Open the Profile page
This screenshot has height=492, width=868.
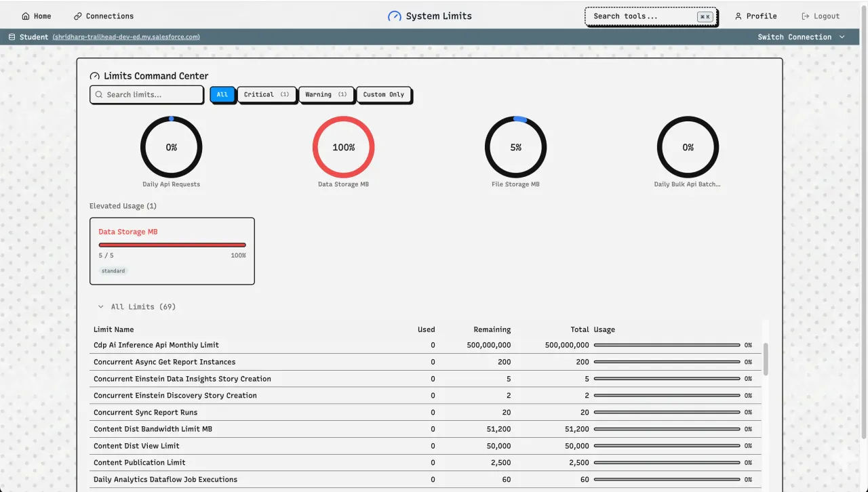pos(755,16)
